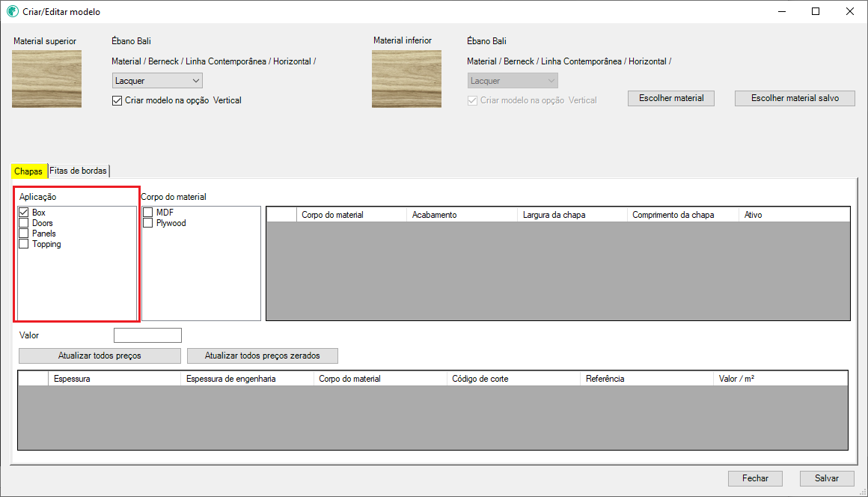Screen dimensions: 868x497
Task: Click Atualizar todos preços zerados button
Action: (x=263, y=356)
